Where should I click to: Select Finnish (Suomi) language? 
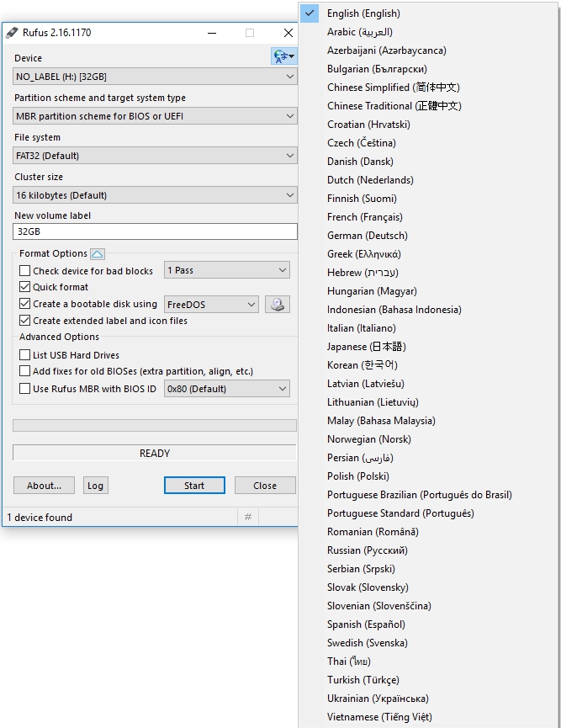click(428, 199)
